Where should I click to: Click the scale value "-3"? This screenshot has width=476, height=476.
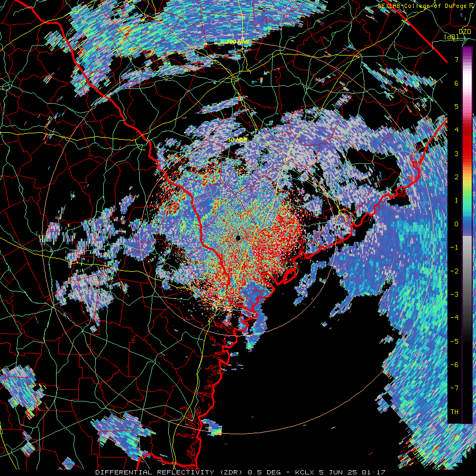pos(454,295)
